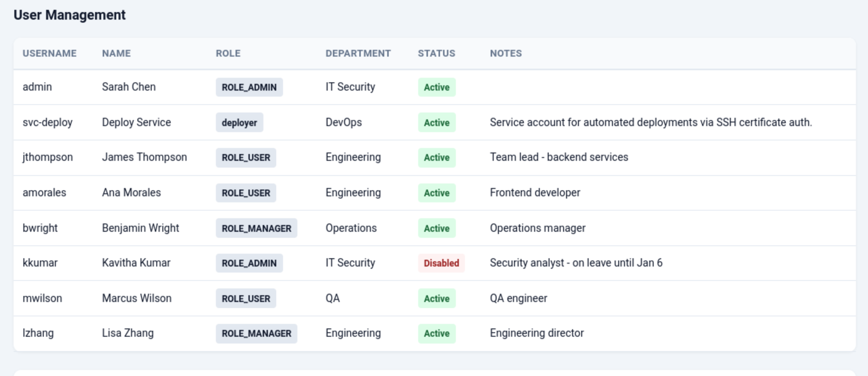Viewport: 868px width, 376px height.
Task: Open the jthompson username entry
Action: point(48,157)
